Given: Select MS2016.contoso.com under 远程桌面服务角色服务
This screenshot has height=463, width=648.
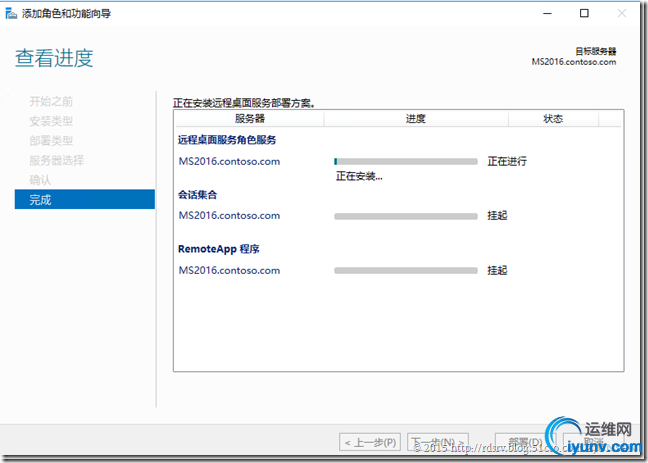Looking at the screenshot, I should [229, 161].
